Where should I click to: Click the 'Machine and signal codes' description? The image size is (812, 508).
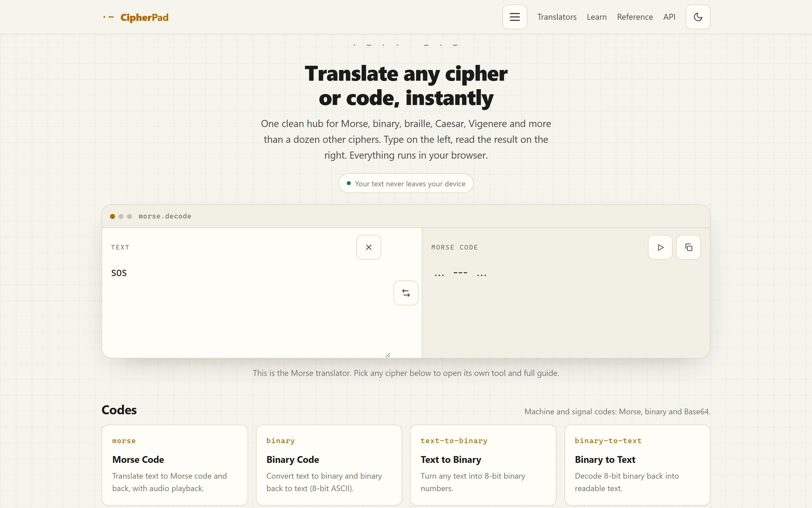click(617, 411)
